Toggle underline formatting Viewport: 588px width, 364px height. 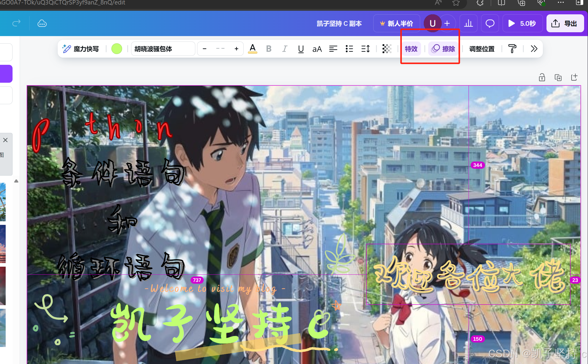301,49
